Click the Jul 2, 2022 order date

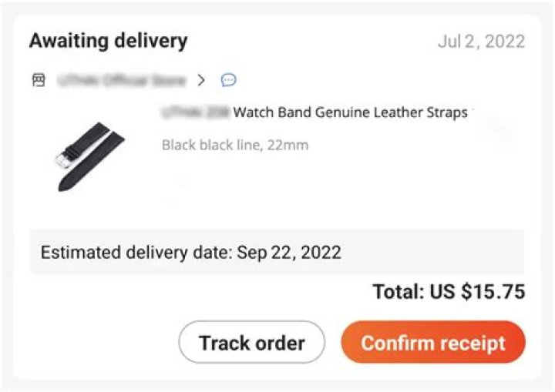(481, 42)
